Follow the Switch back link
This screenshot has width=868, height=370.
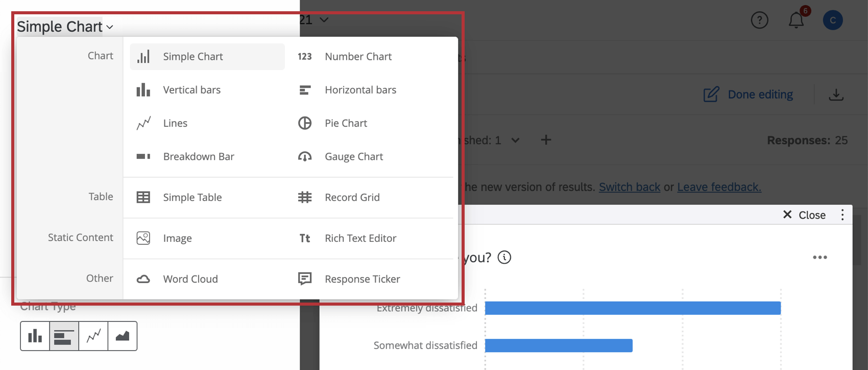(x=630, y=187)
